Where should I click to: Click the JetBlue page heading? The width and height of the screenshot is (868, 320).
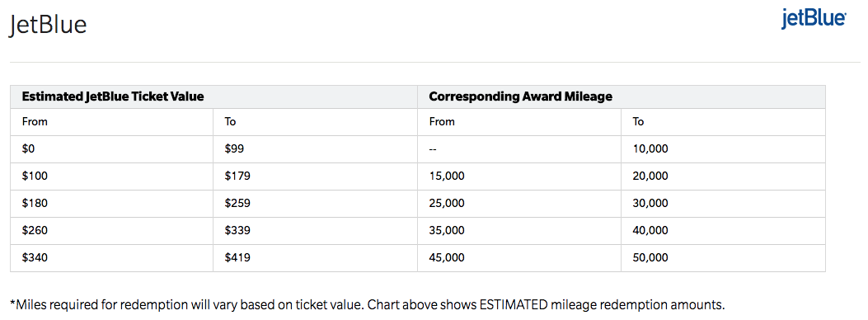pyautogui.click(x=48, y=26)
